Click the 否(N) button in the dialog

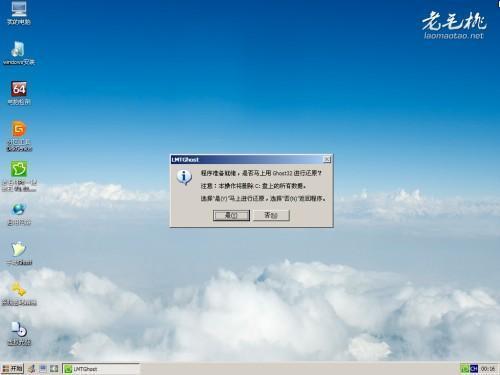pos(271,215)
